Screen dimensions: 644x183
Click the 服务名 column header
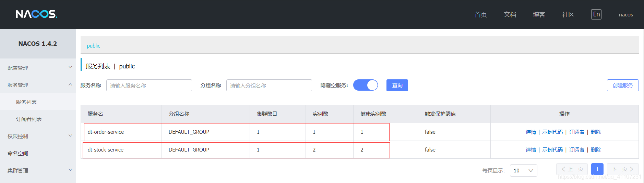coord(95,114)
